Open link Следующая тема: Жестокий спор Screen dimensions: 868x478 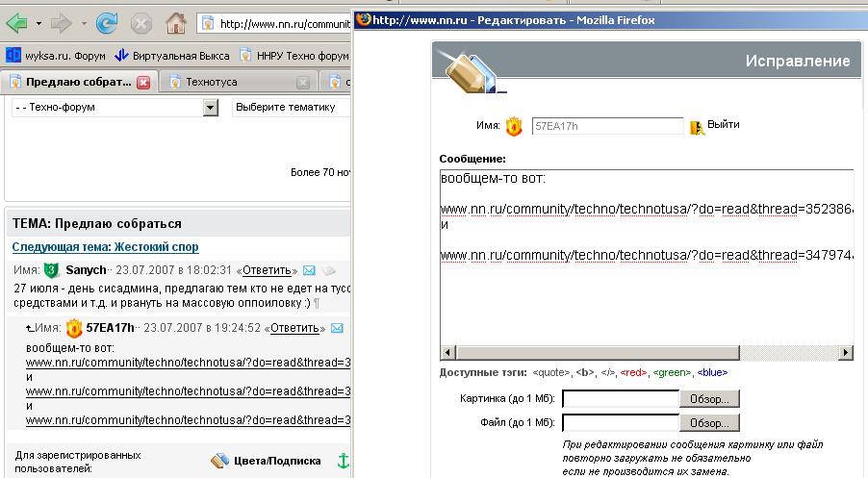pos(105,247)
